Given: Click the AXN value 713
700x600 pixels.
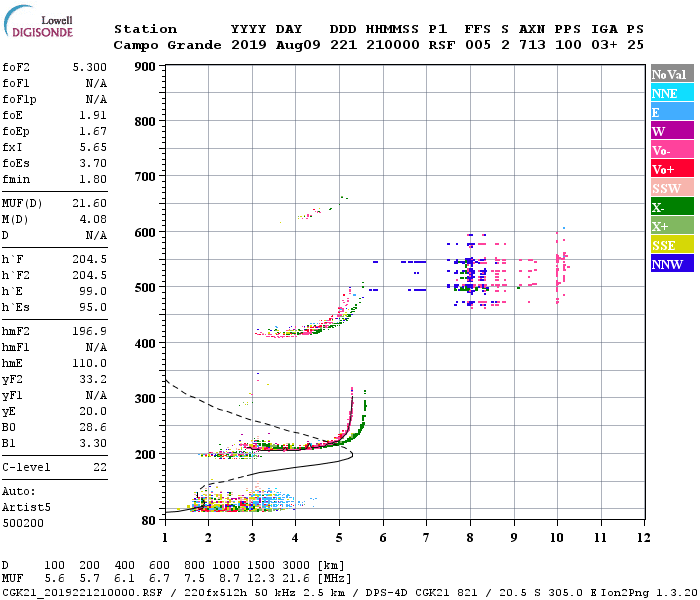Looking at the screenshot, I should point(532,45).
